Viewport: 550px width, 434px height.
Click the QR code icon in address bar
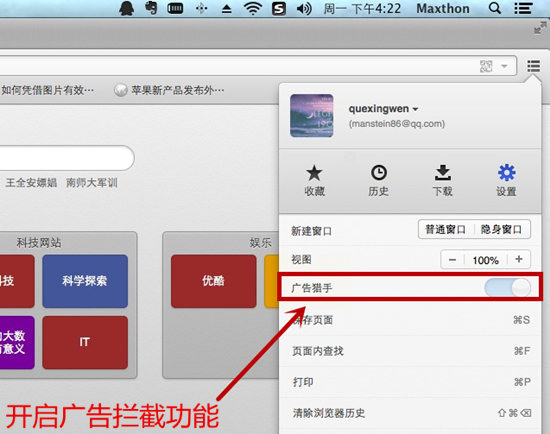pyautogui.click(x=486, y=66)
